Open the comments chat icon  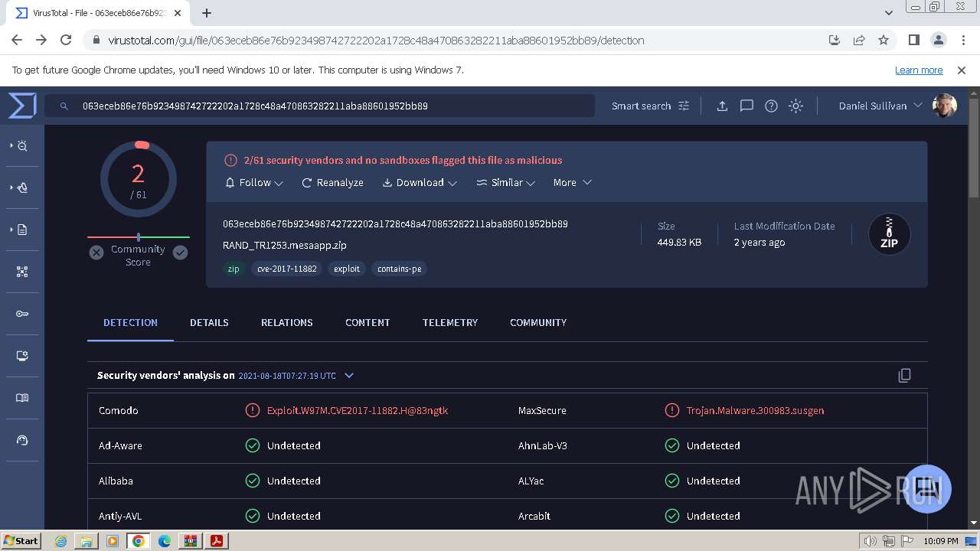[x=746, y=106]
